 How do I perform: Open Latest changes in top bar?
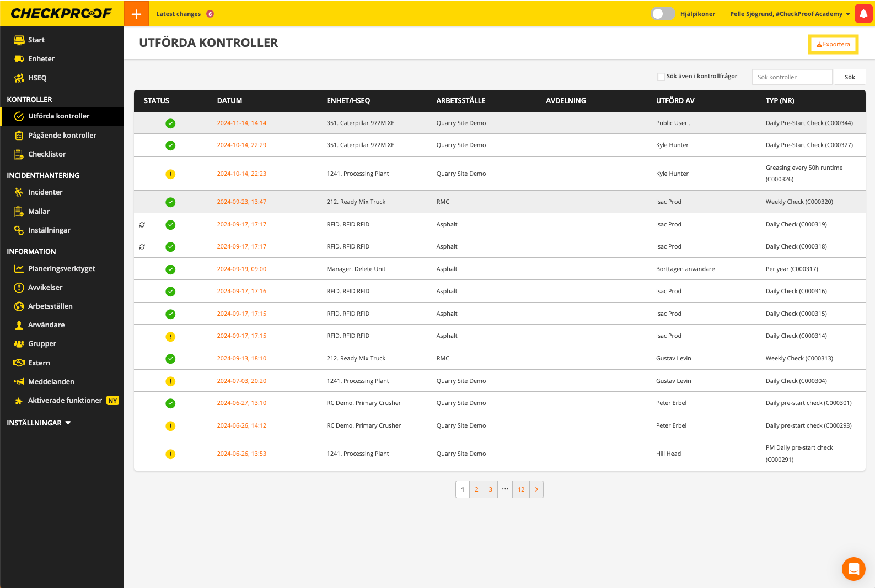[x=178, y=14]
